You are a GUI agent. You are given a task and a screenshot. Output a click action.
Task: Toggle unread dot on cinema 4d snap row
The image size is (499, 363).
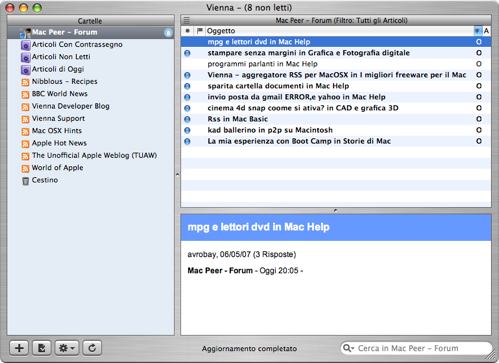coord(187,108)
